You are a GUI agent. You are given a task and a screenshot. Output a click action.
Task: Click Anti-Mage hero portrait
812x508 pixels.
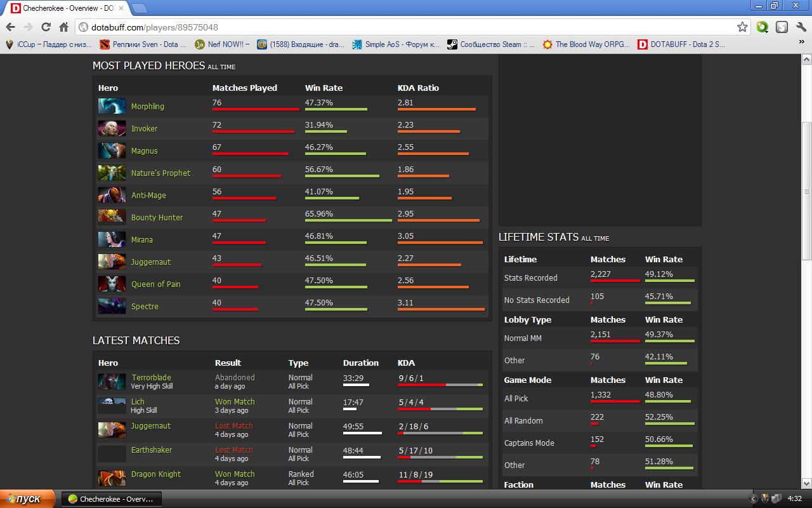[x=112, y=195]
